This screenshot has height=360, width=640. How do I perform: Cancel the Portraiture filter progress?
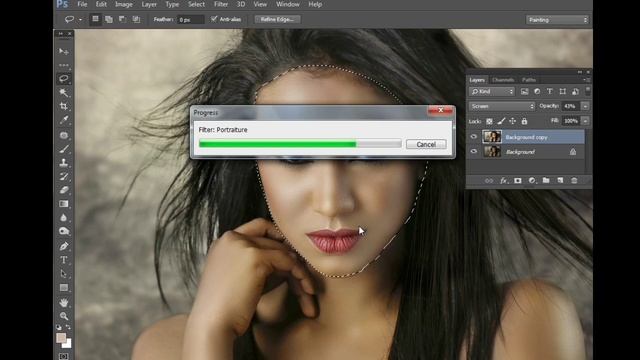(426, 144)
